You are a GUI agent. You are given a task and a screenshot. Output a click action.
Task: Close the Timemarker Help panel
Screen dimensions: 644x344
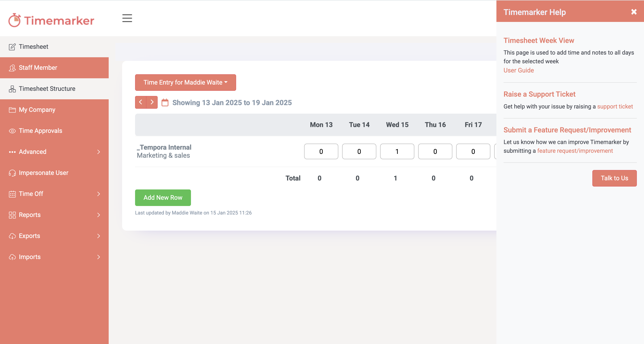click(x=634, y=12)
